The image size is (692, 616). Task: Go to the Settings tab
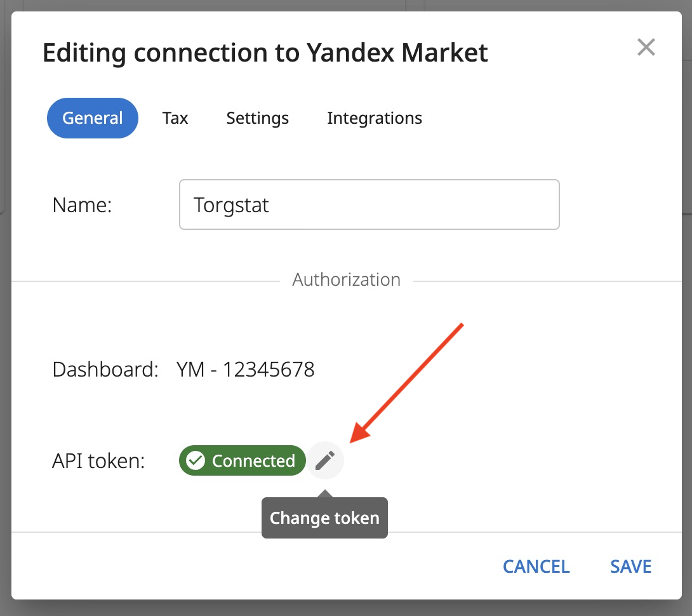pyautogui.click(x=257, y=118)
